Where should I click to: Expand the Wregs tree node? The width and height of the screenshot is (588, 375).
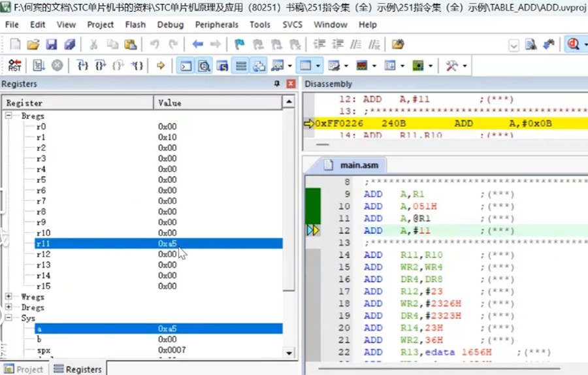pyautogui.click(x=8, y=297)
